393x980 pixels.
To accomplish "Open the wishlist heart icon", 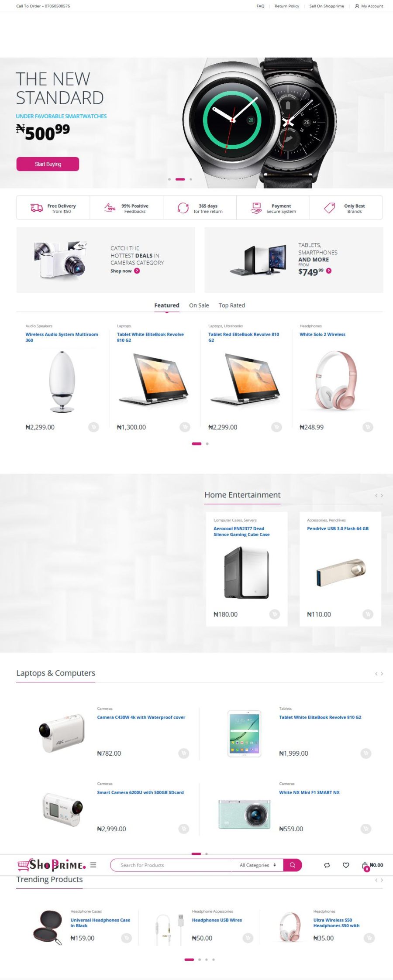I will coord(346,865).
